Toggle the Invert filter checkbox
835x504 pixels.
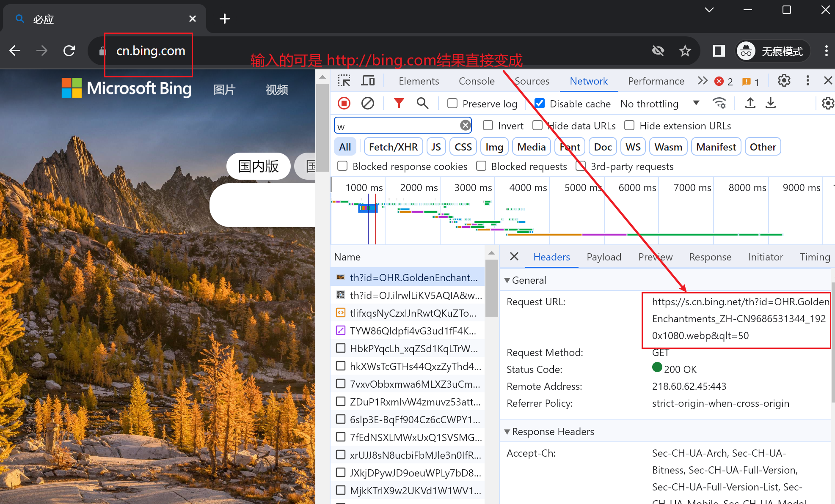click(488, 126)
